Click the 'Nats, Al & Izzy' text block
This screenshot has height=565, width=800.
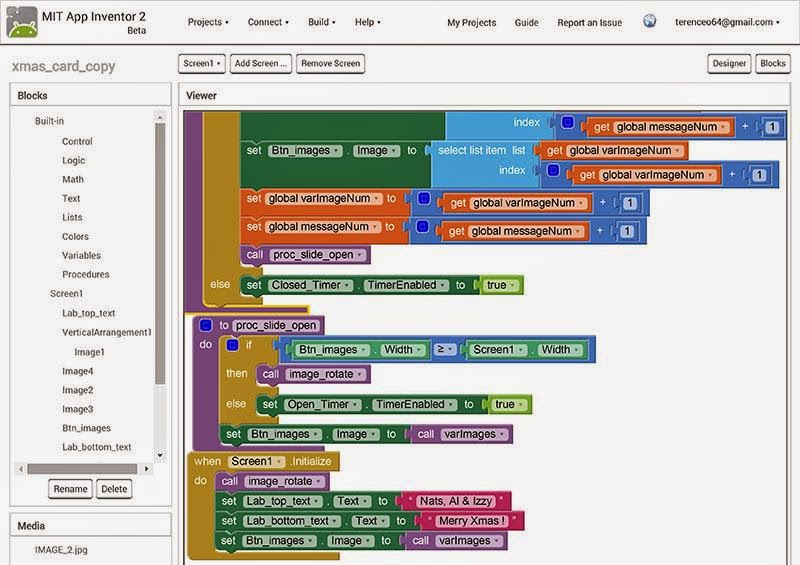pyautogui.click(x=456, y=501)
